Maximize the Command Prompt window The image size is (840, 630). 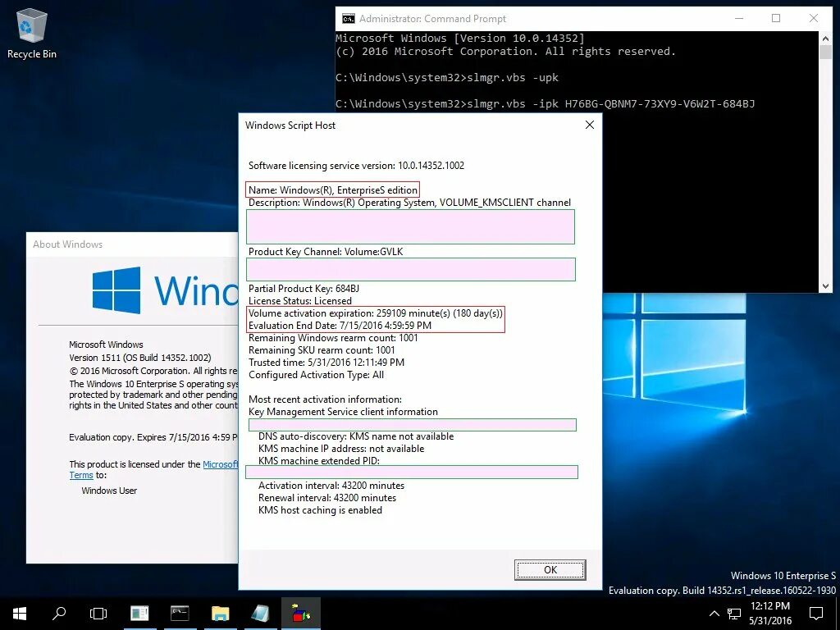coord(776,18)
